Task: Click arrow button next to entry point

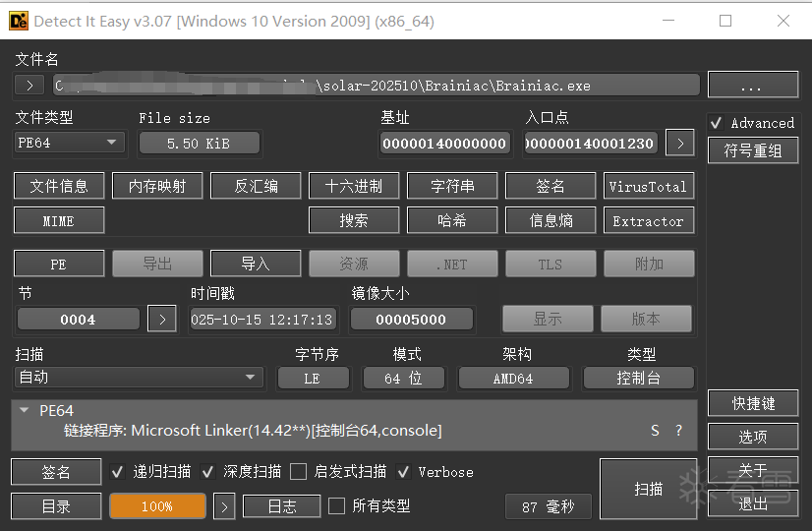Action: pos(680,143)
